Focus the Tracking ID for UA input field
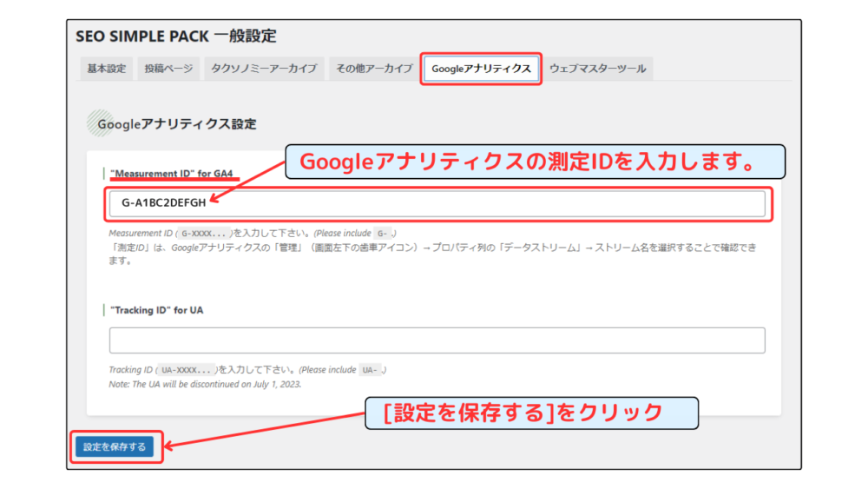Viewport: 868px width, 489px height. 437,340
